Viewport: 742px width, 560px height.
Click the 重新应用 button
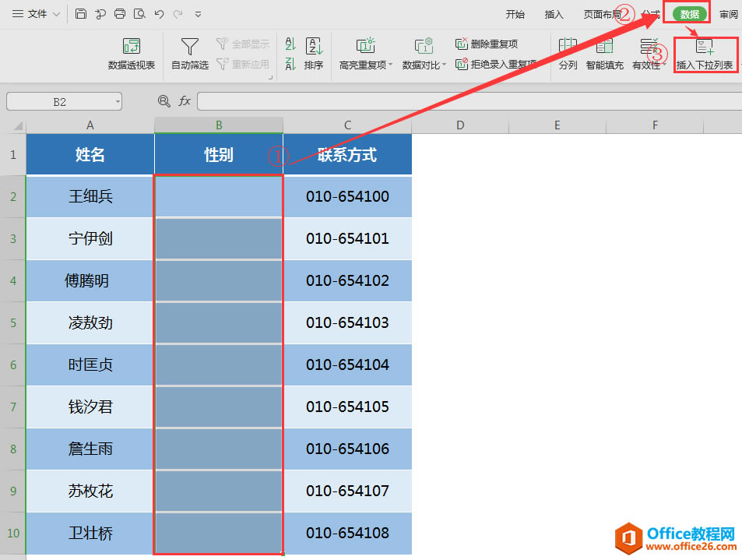(x=243, y=64)
